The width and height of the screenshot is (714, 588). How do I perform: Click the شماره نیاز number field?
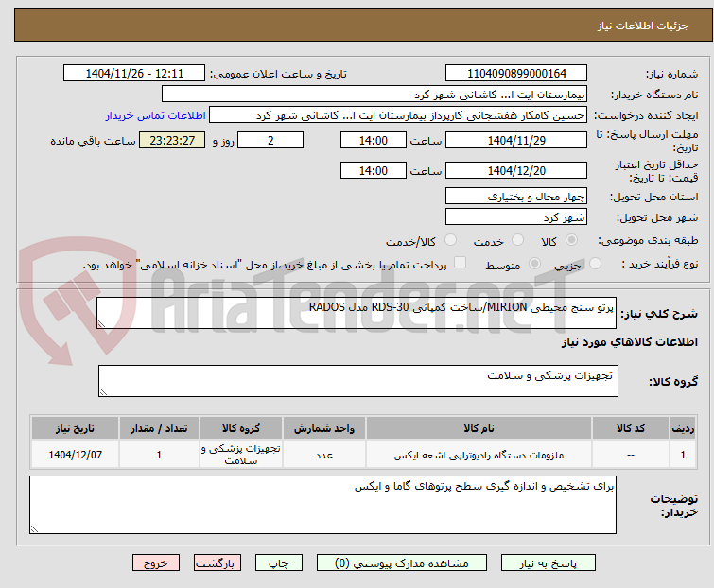516,74
